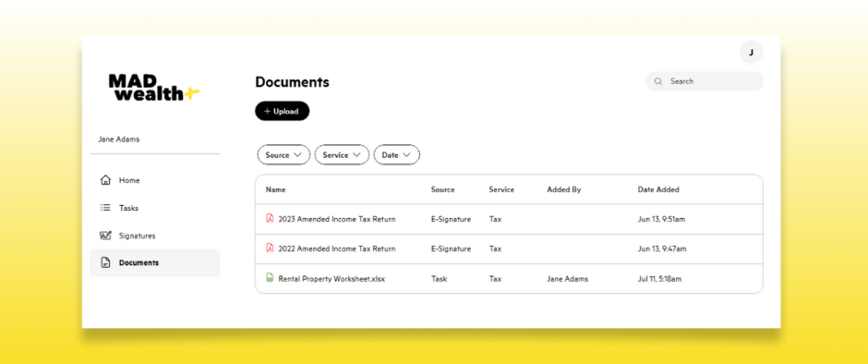Open Tasks in the sidebar

tap(154, 208)
